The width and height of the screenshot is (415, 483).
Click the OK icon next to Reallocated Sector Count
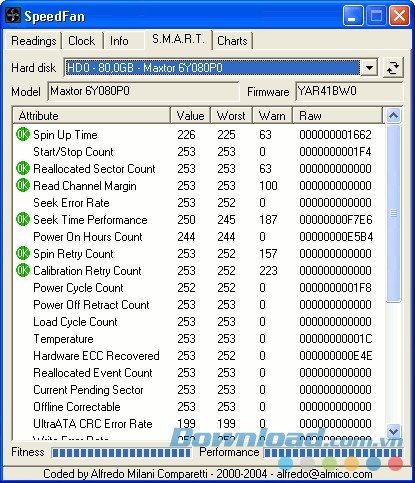click(x=23, y=169)
